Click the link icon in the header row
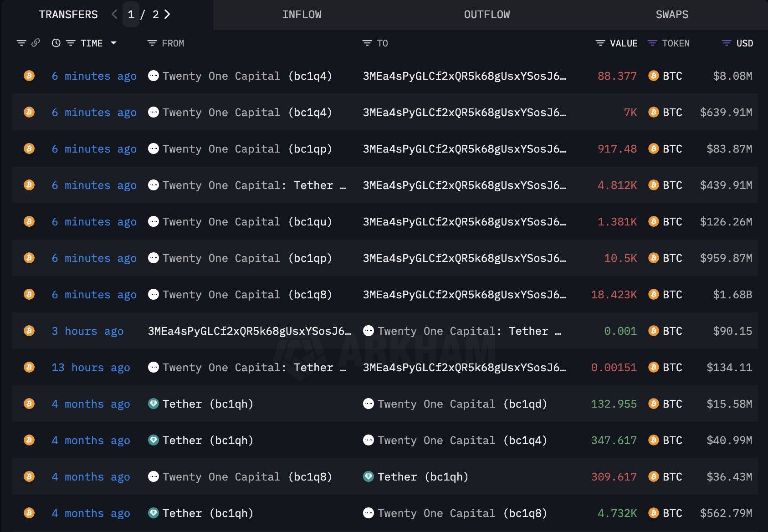 pos(36,43)
